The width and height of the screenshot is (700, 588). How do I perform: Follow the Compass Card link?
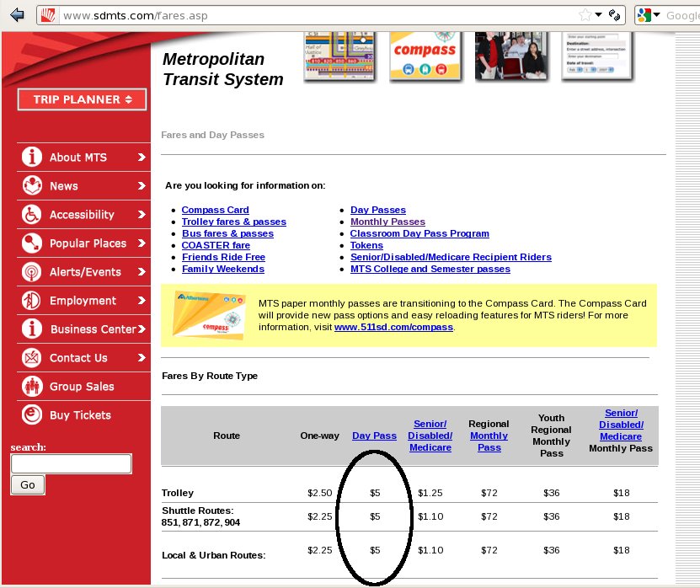tap(215, 210)
